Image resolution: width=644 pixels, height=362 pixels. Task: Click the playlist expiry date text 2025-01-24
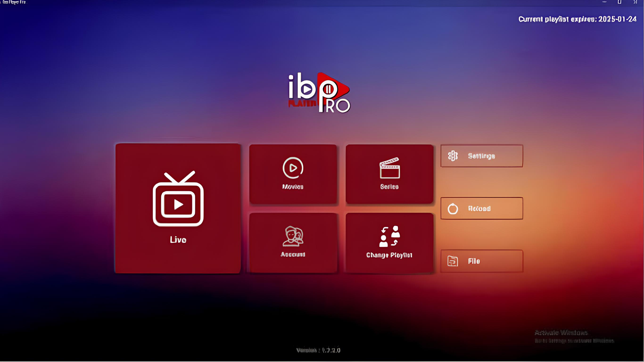tap(617, 19)
